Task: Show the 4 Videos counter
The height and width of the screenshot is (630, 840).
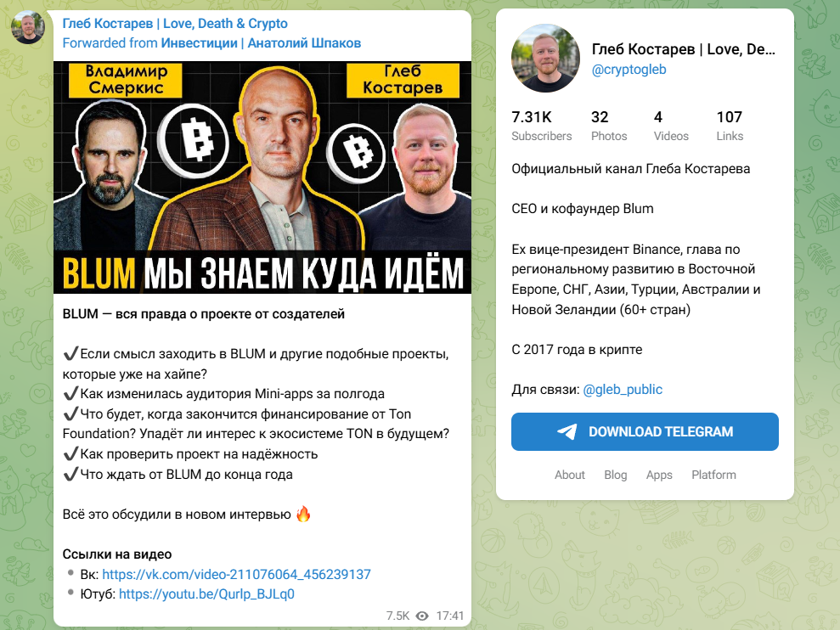Action: 671,126
